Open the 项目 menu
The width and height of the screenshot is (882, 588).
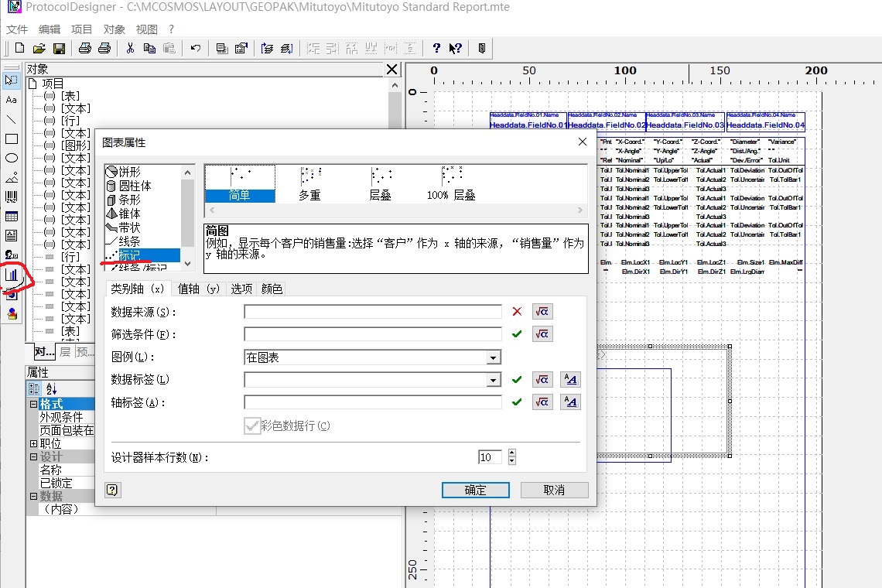[81, 29]
